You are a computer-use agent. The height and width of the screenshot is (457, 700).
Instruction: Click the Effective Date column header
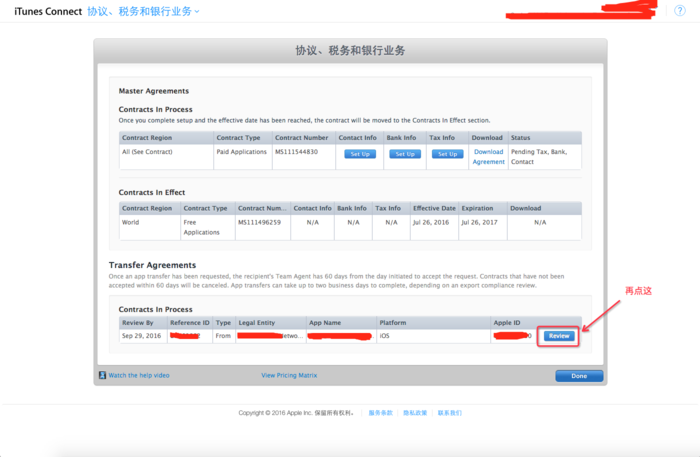pyautogui.click(x=433, y=208)
